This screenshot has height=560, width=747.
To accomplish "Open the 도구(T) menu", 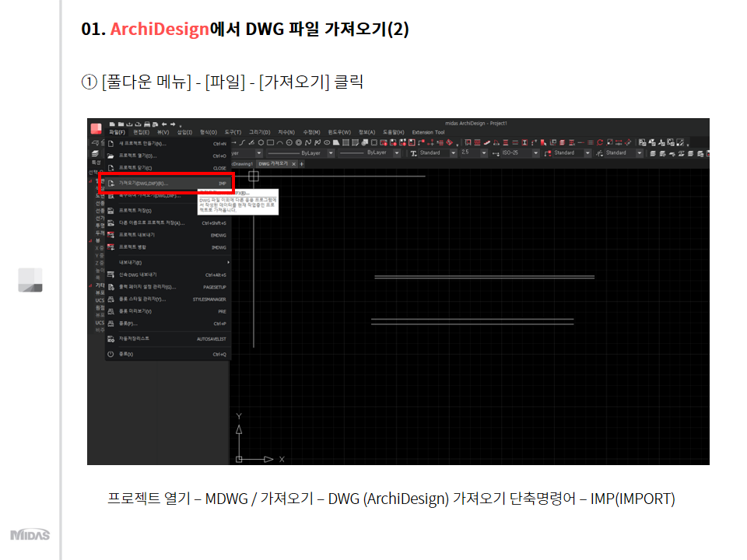I will (233, 132).
